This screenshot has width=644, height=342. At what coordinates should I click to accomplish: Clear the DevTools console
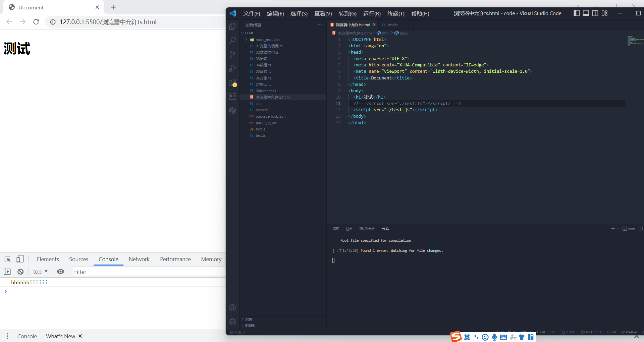[x=20, y=272]
